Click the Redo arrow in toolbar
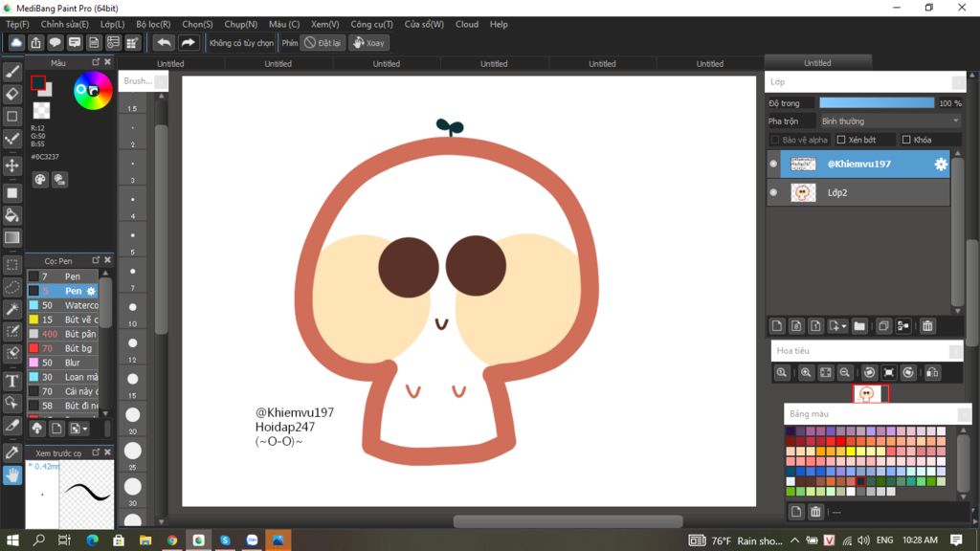The width and height of the screenshot is (980, 551). (188, 42)
